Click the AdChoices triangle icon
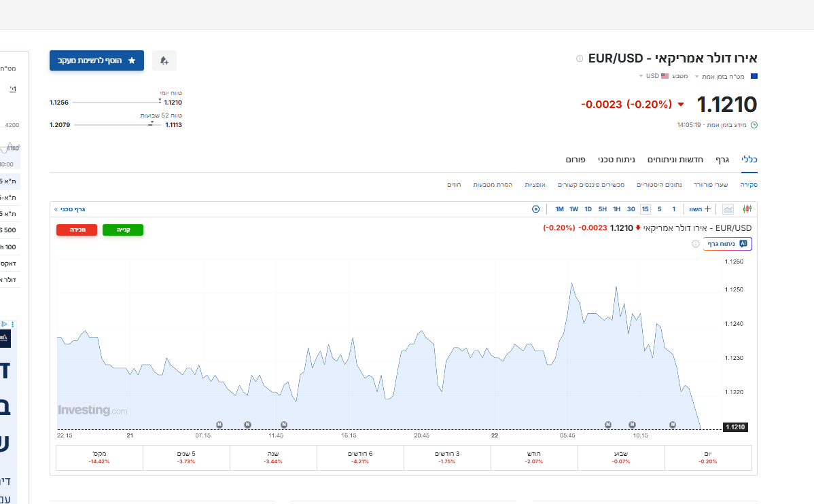 tap(4, 324)
